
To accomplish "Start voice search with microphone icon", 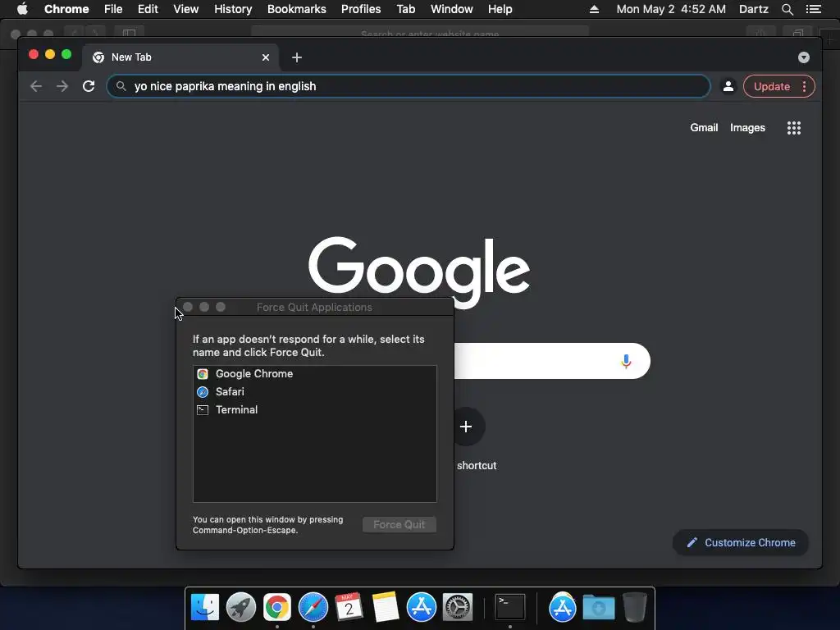I will [x=626, y=362].
